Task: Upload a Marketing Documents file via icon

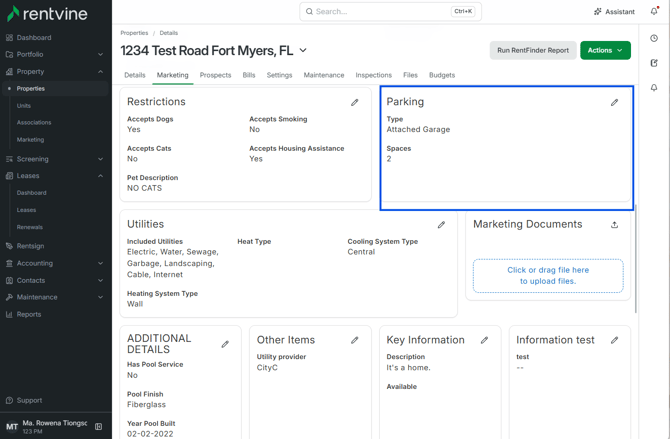Action: pyautogui.click(x=614, y=225)
